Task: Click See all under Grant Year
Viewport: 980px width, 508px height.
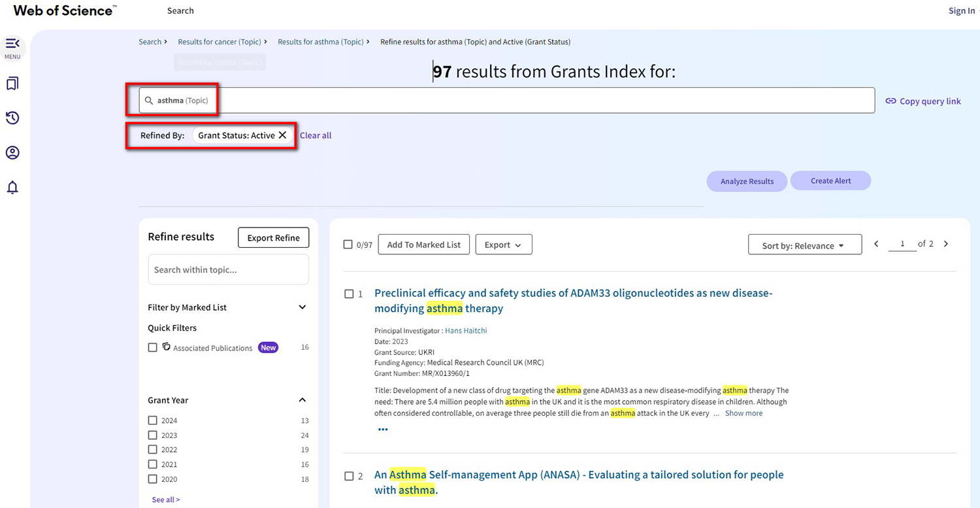Action: pyautogui.click(x=166, y=500)
